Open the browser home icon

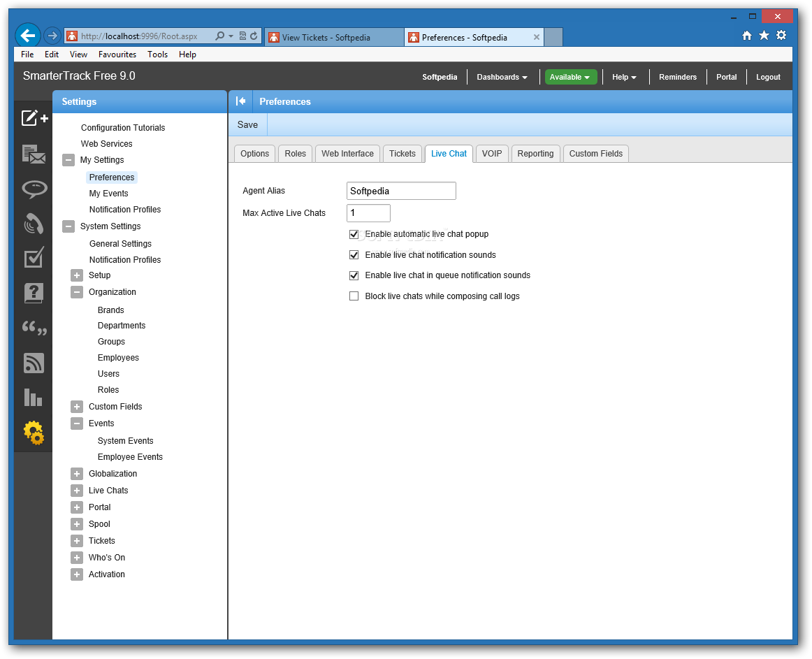[747, 35]
